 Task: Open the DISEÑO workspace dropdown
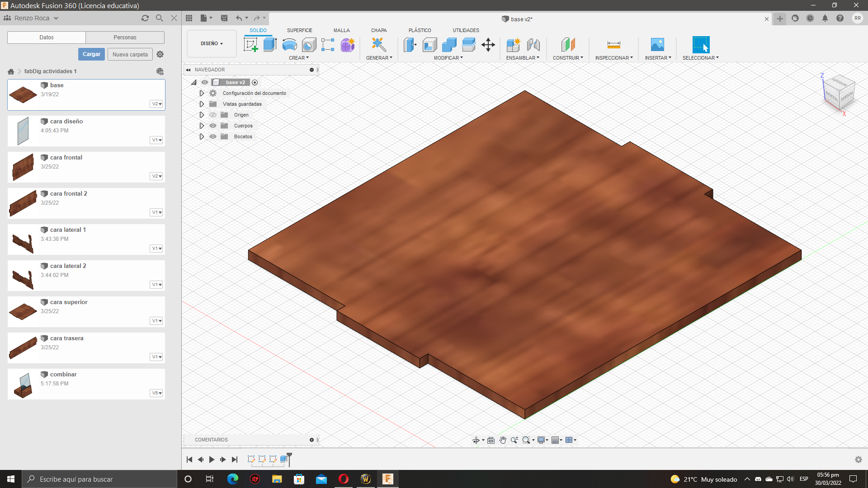tap(212, 44)
